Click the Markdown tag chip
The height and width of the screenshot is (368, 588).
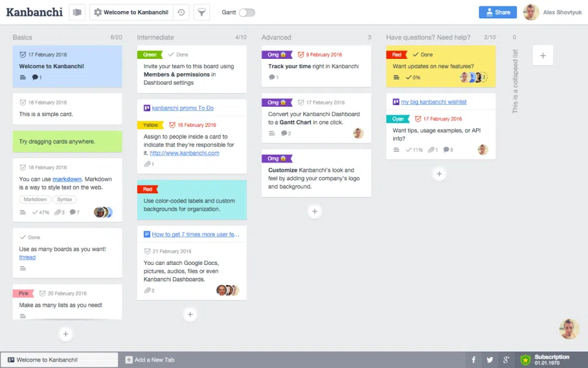click(x=35, y=199)
